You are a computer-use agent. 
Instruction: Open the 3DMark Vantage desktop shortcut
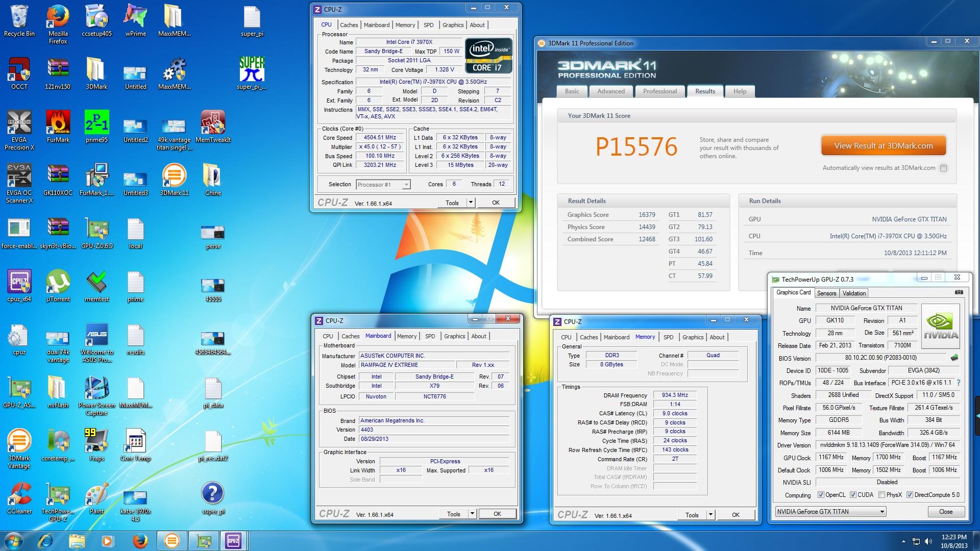tap(19, 449)
